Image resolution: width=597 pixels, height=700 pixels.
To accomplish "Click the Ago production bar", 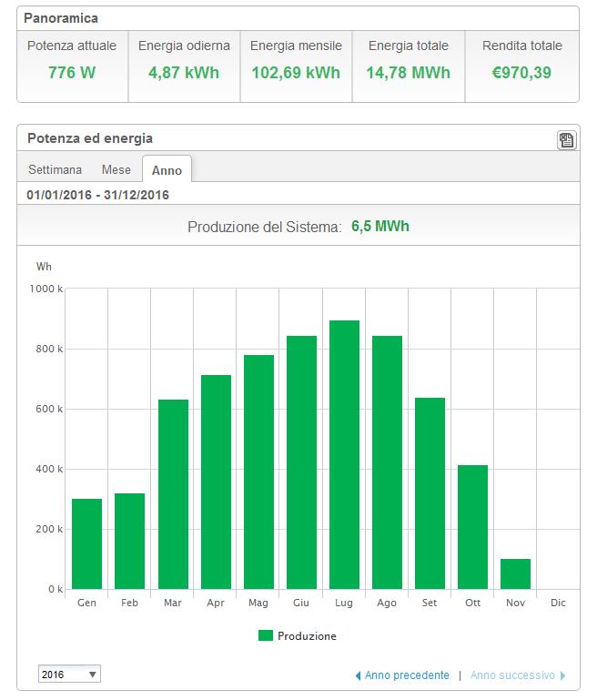I will tap(388, 462).
